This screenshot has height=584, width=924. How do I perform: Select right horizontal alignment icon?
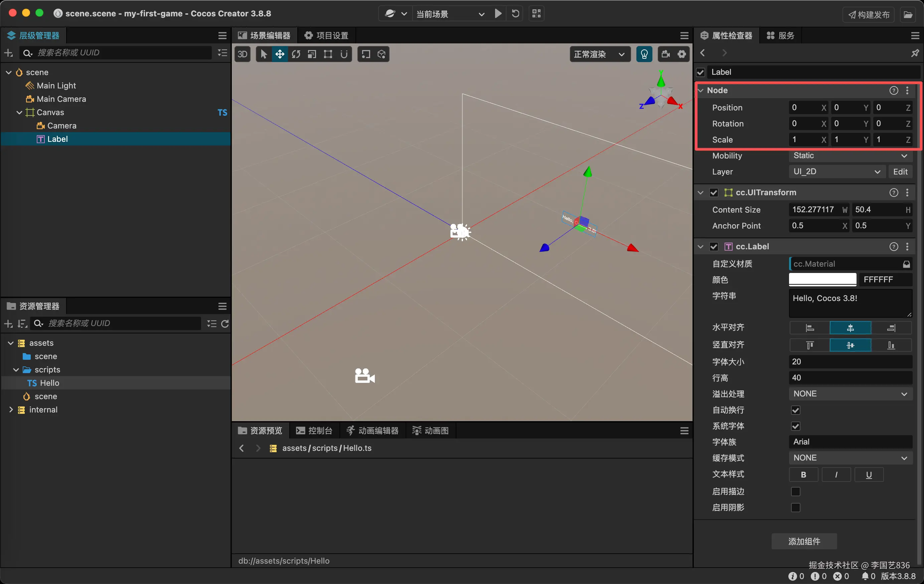pos(891,328)
